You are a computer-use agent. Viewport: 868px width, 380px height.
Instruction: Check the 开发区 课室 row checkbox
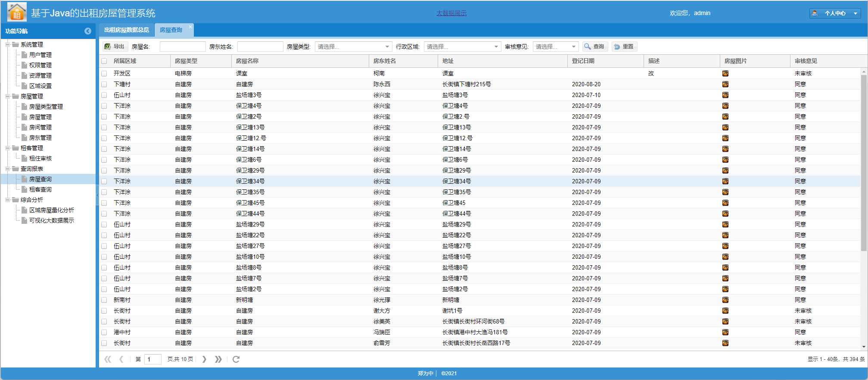tap(104, 74)
